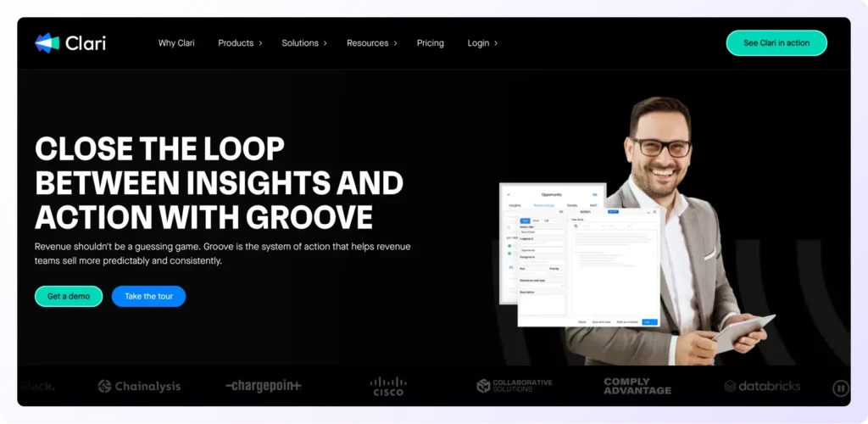Expand the Products menu
Image resolution: width=868 pixels, height=424 pixels.
pos(240,43)
